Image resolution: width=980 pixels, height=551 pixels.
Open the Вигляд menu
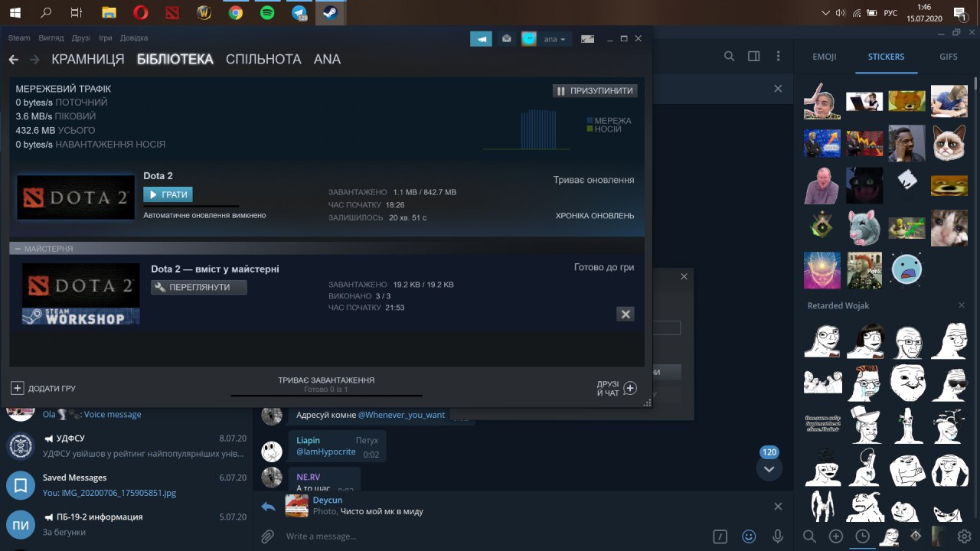click(x=51, y=38)
